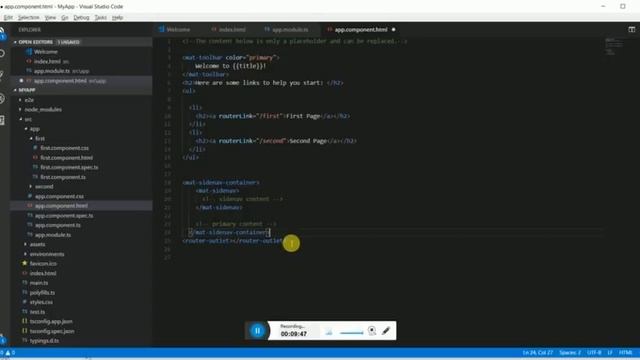
Task: Click the Welcome entry in Open Editors
Action: (x=46, y=52)
